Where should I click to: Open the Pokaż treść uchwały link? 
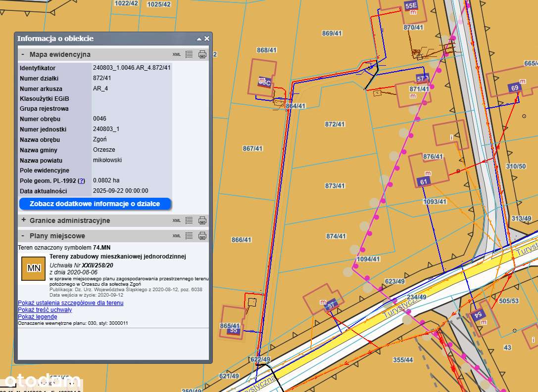(x=45, y=310)
